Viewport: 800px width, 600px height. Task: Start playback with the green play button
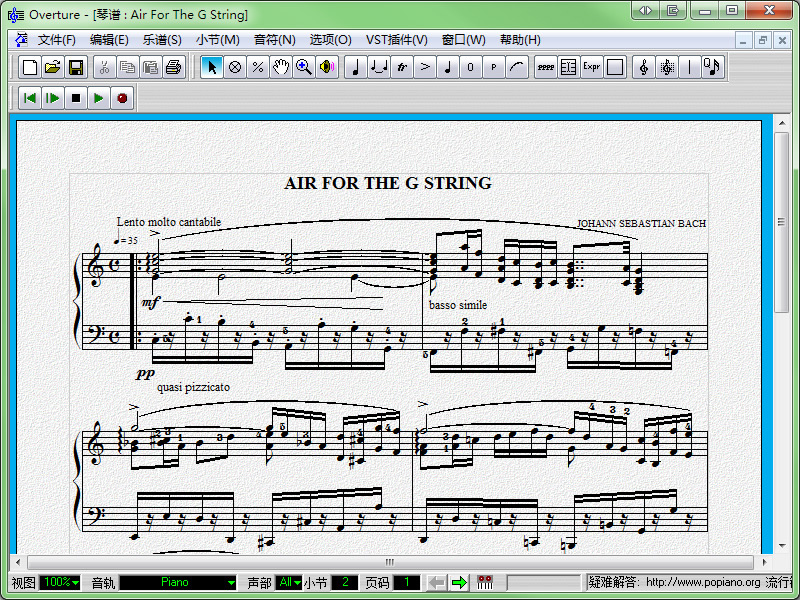[99, 98]
